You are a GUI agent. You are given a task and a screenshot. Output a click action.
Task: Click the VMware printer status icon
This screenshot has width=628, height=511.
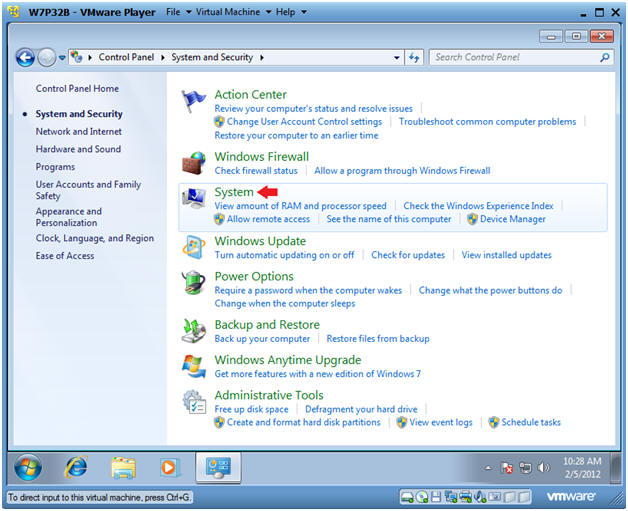tap(465, 497)
